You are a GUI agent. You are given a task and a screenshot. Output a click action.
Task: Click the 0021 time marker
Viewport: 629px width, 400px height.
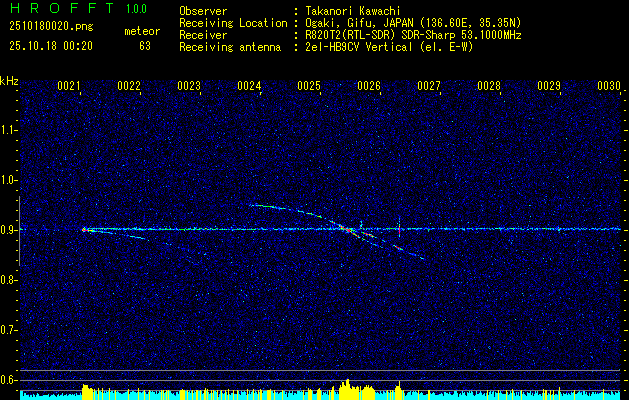coord(69,86)
